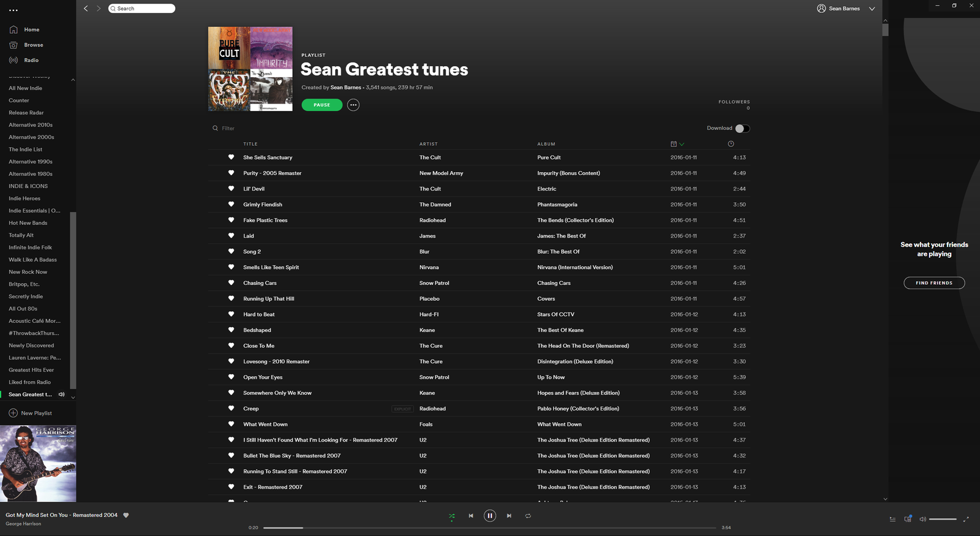Enter full screen mode
Image resolution: width=980 pixels, height=536 pixels.
[x=966, y=519]
